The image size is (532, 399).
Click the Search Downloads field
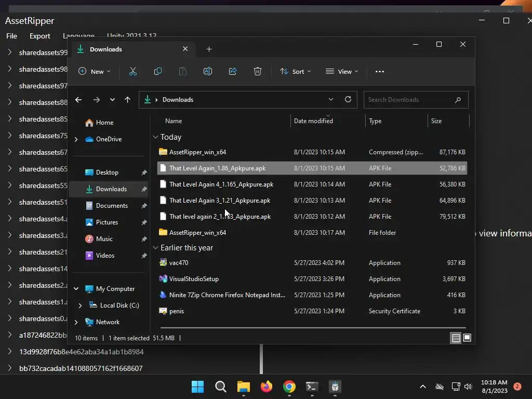point(416,100)
